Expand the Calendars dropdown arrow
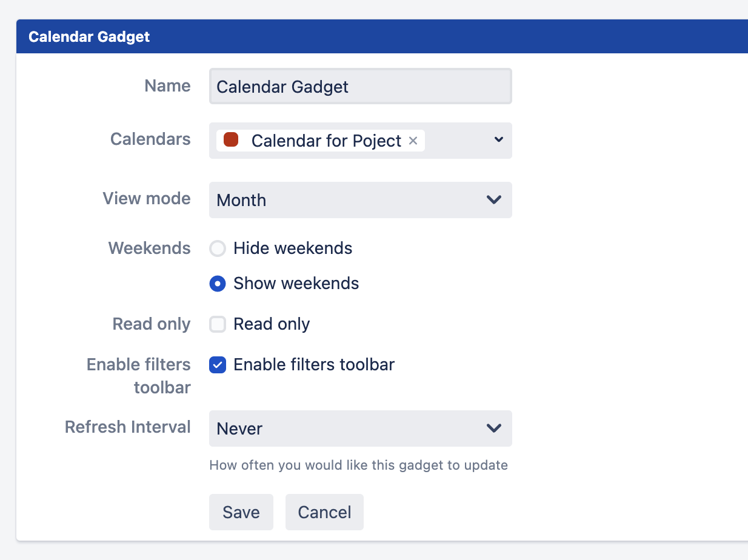748x560 pixels. coord(498,140)
